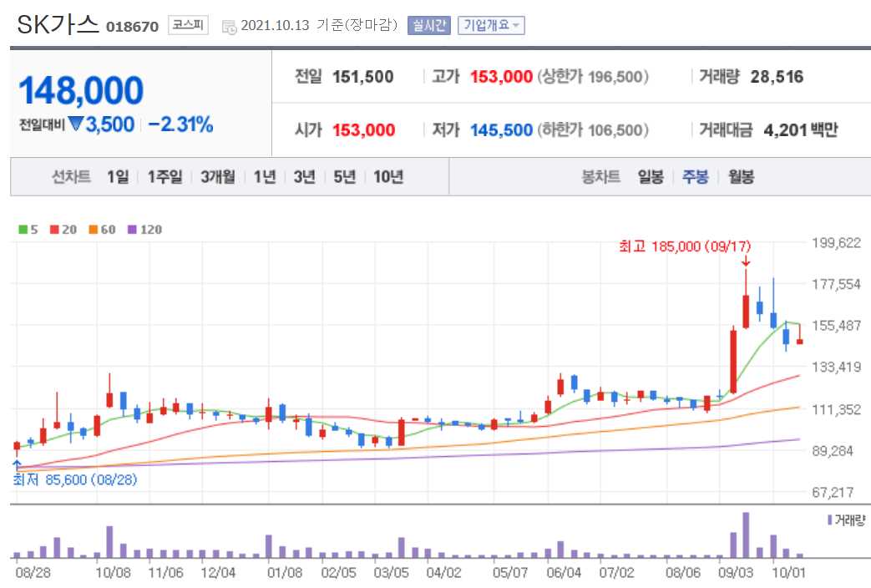Open the 기업개요 company overview dropdown
The width and height of the screenshot is (871, 588).
(x=489, y=24)
